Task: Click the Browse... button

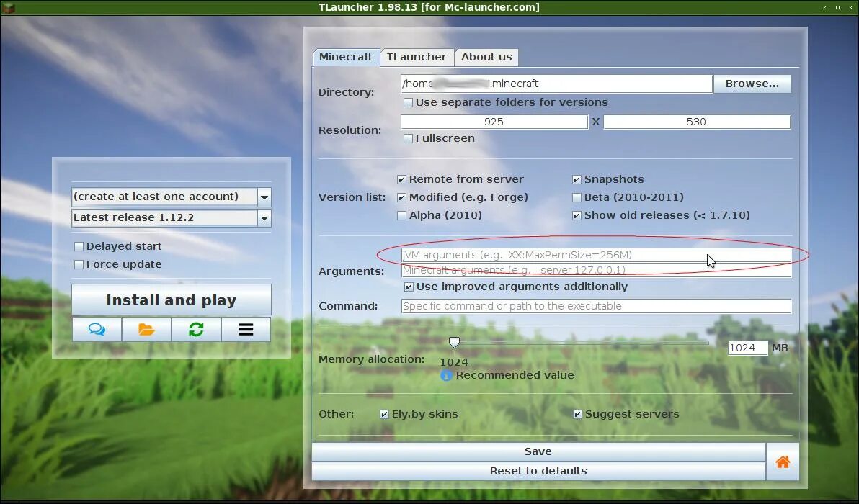Action: (752, 84)
